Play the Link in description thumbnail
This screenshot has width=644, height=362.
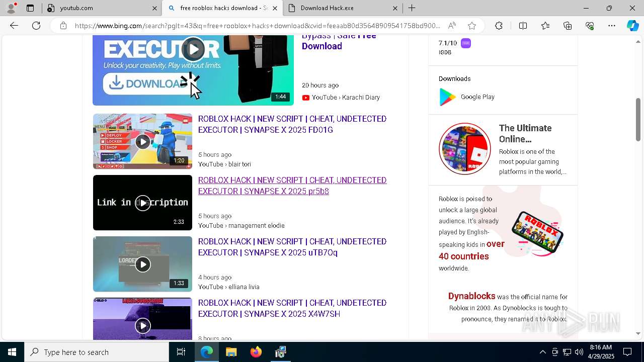142,203
